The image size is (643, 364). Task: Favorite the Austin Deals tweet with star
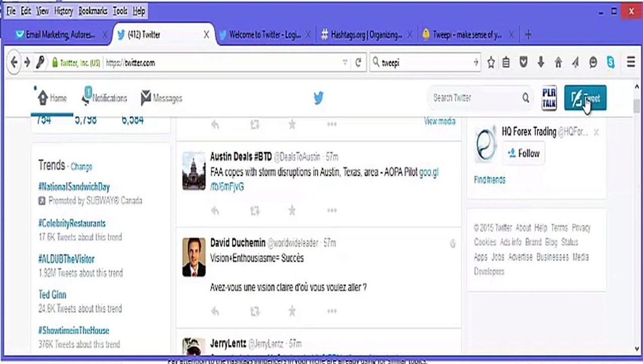click(x=292, y=211)
